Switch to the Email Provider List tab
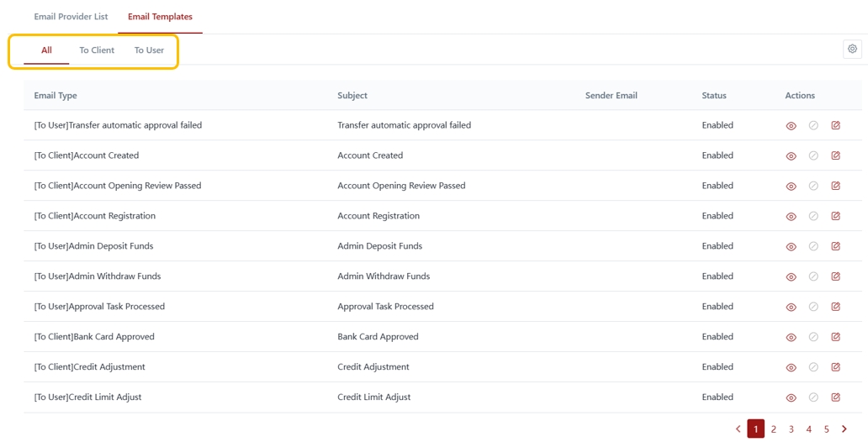868x442 pixels. tap(71, 17)
